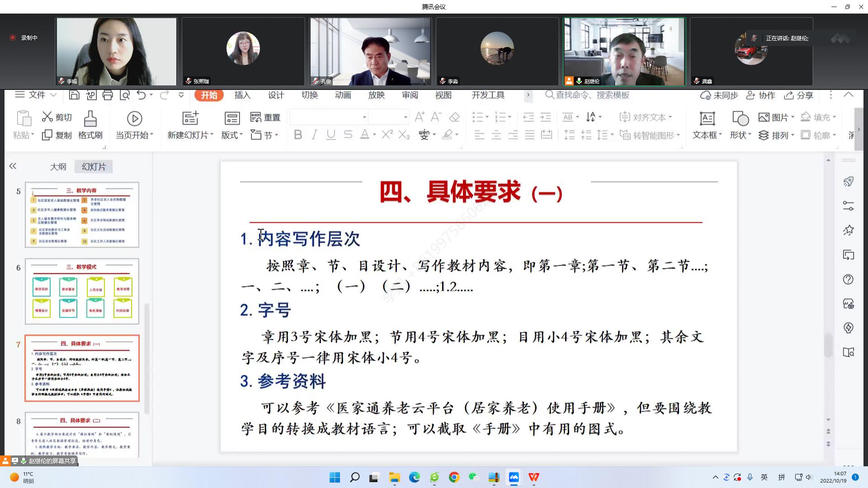Viewport: 868px width, 488px height.
Task: Click the 粘贴 paste button
Action: [24, 125]
